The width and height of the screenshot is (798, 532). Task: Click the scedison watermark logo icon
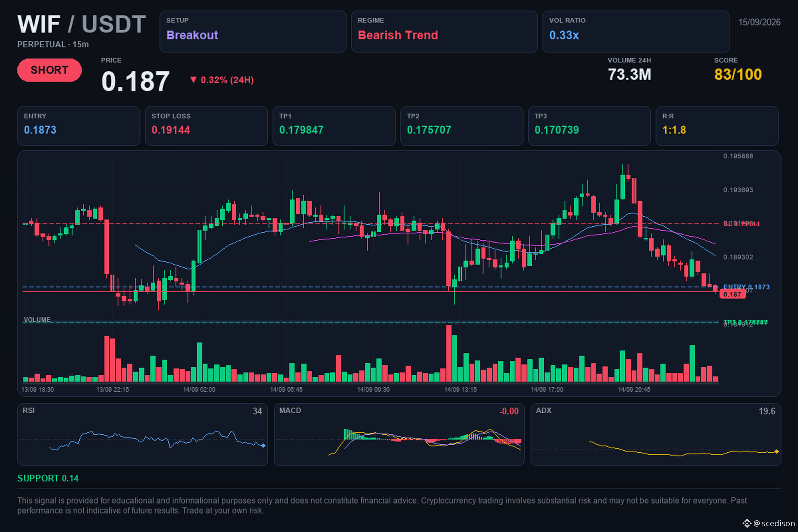[747, 523]
